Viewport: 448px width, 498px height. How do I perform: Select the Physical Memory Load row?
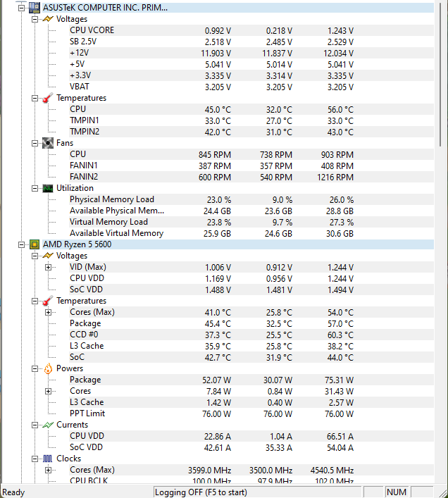coord(251,199)
